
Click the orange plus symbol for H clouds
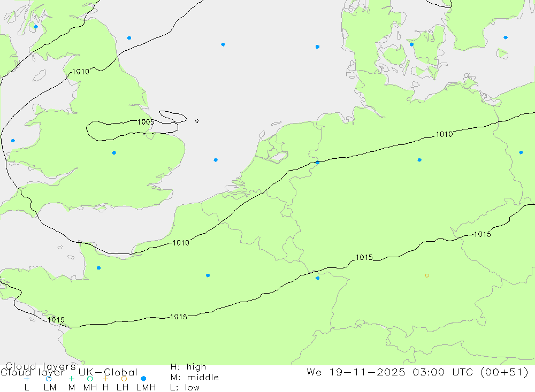tap(105, 379)
